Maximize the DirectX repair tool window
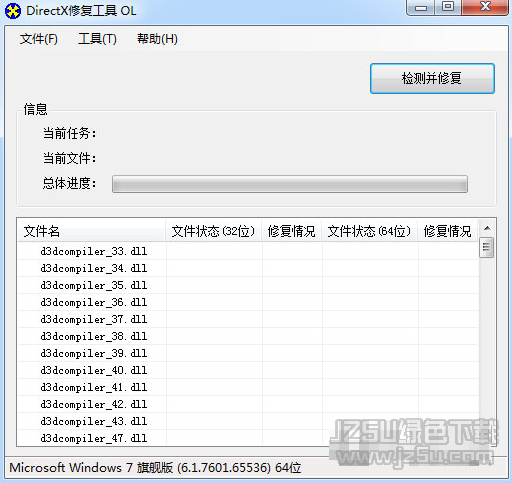512x483 pixels. (448, 7)
